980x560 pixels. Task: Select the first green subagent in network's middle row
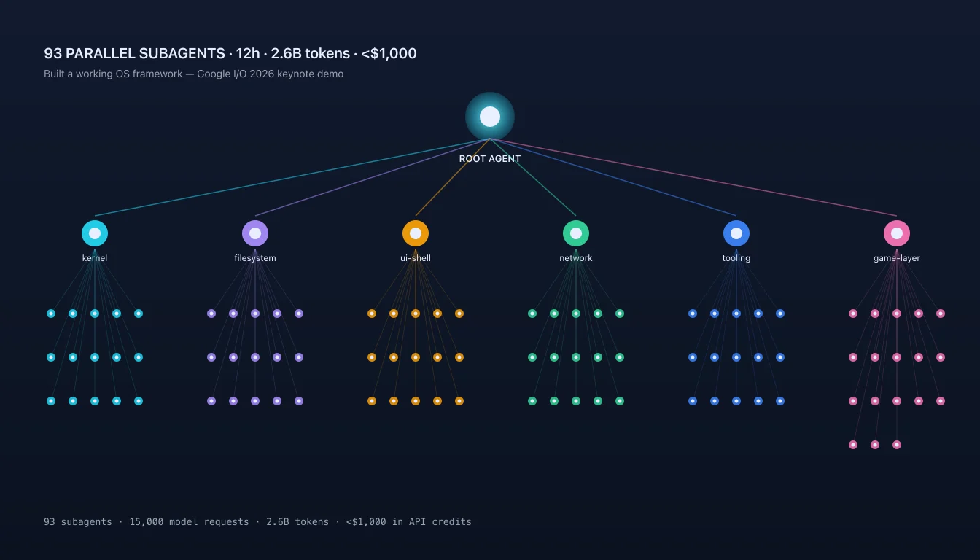click(532, 357)
